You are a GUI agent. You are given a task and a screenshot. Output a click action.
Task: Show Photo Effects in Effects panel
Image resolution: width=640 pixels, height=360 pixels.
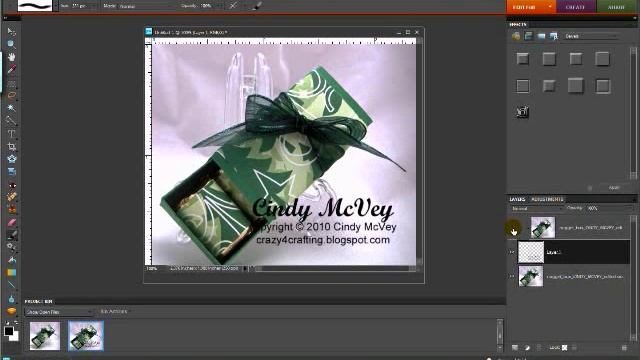[541, 36]
